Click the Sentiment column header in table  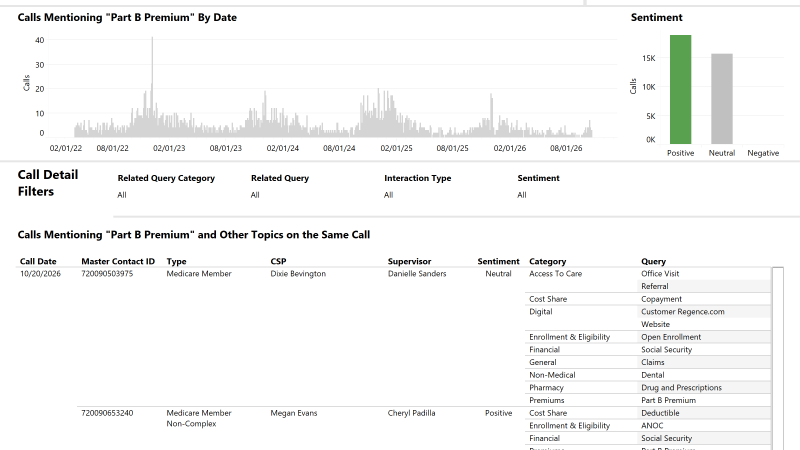click(x=498, y=261)
